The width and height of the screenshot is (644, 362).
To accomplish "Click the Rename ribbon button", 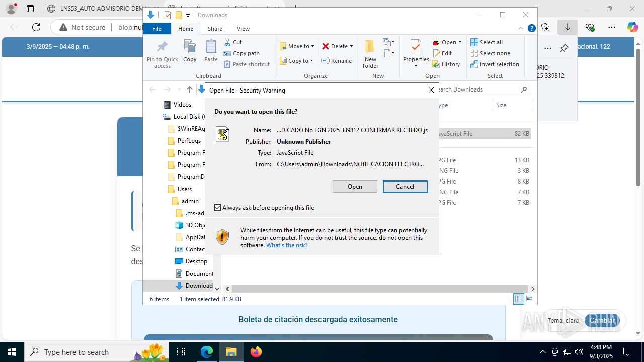I will click(337, 61).
